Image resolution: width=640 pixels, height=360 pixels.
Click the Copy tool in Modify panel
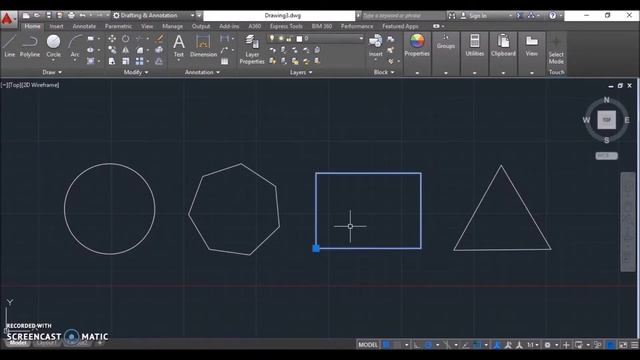(x=112, y=50)
